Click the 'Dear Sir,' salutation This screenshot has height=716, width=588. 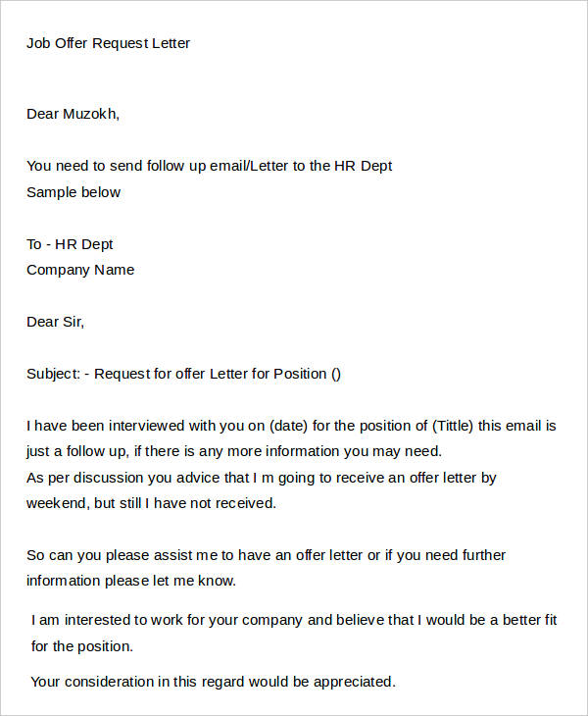(55, 322)
